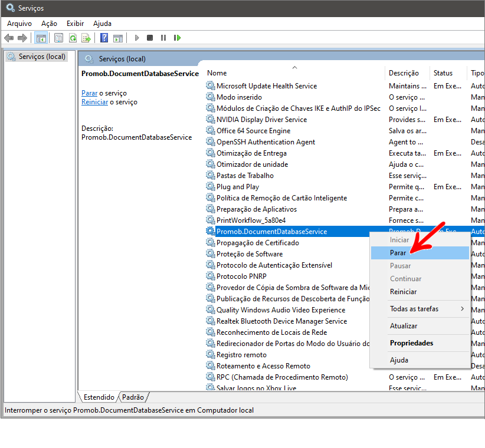Click gear icon of Promob.DocumentDatabaseService row
Screen dimensions: 485x448
(x=210, y=232)
